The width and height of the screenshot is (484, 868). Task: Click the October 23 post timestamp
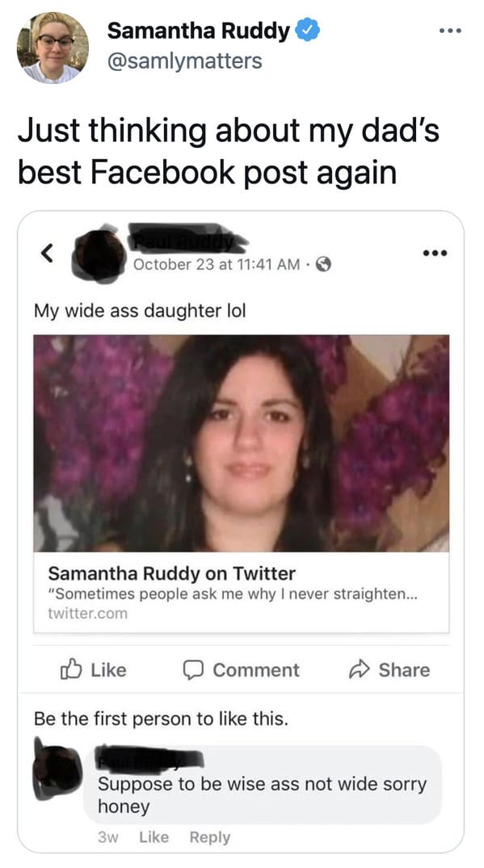[217, 265]
